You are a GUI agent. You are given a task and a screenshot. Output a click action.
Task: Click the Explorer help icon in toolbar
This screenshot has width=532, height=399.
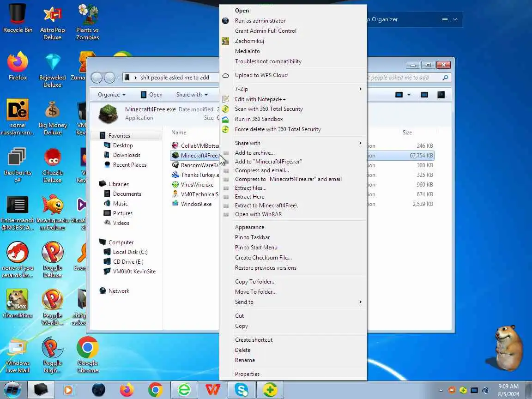click(x=441, y=95)
